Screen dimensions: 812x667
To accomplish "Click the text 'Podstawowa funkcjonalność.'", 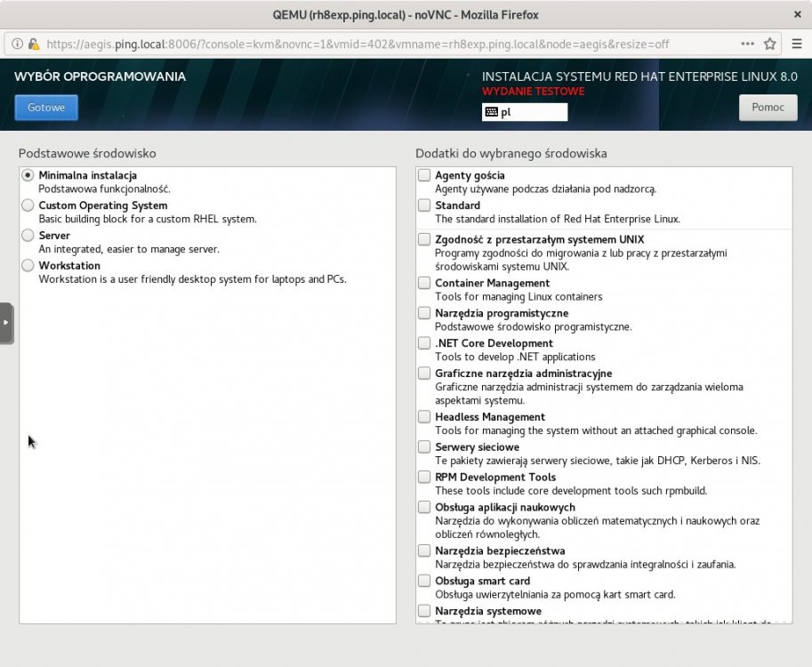I will click(x=105, y=189).
